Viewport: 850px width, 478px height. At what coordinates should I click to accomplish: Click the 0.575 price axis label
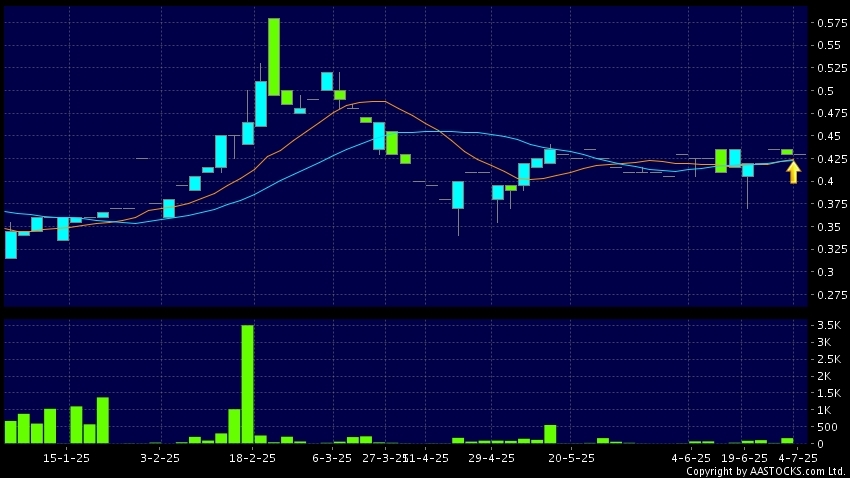(x=832, y=23)
